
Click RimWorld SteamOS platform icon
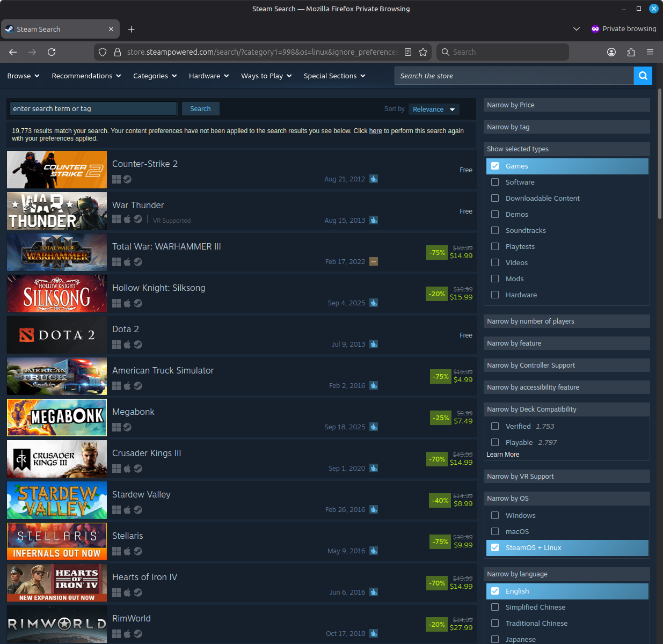(x=138, y=634)
